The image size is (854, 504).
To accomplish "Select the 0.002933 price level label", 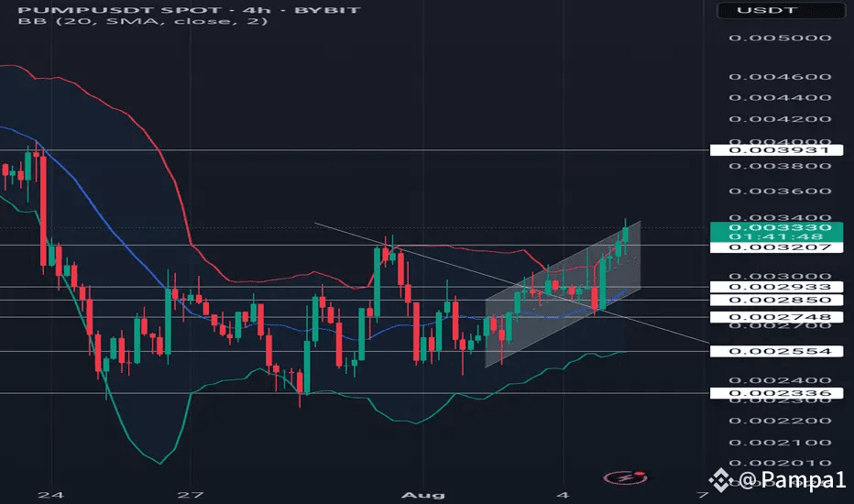I will pyautogui.click(x=778, y=287).
